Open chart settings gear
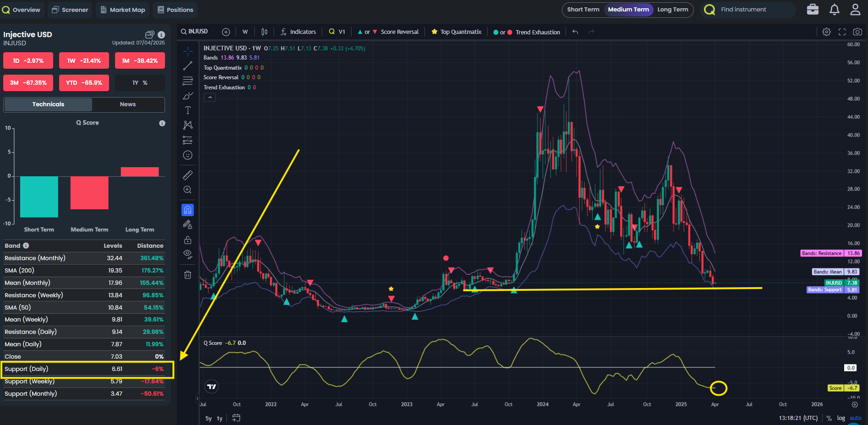Viewport: 868px width, 425px height. (826, 32)
